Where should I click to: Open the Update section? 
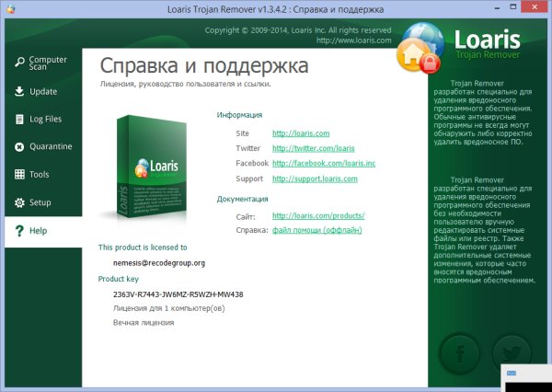click(43, 92)
